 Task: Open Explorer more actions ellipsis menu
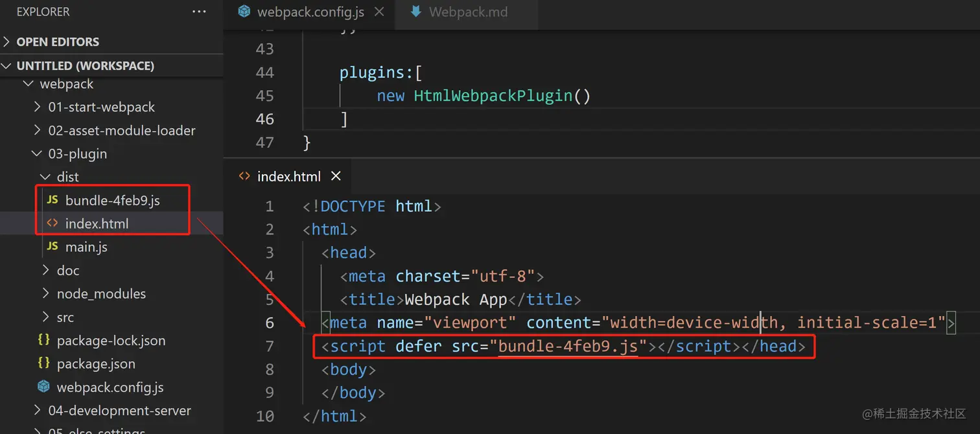[199, 12]
